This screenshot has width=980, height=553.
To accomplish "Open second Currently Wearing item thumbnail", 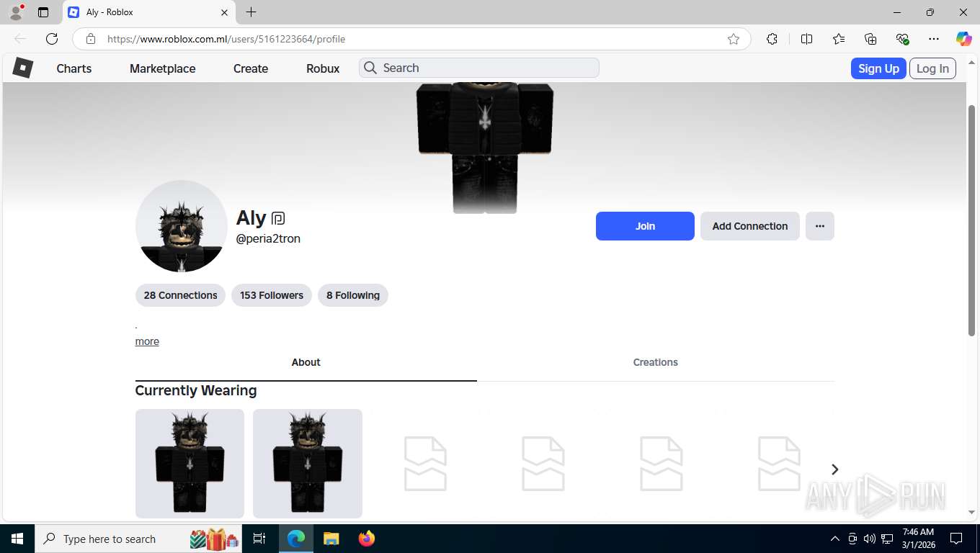I will (308, 464).
